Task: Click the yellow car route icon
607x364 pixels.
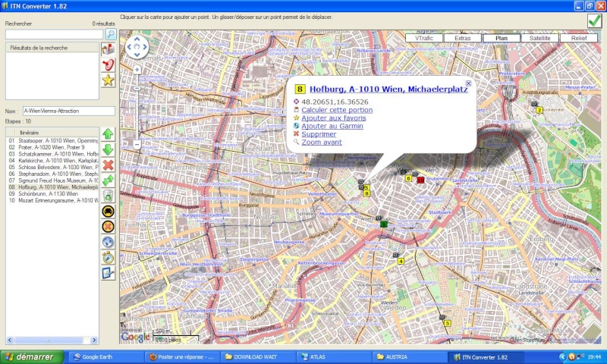Action: pos(108,212)
